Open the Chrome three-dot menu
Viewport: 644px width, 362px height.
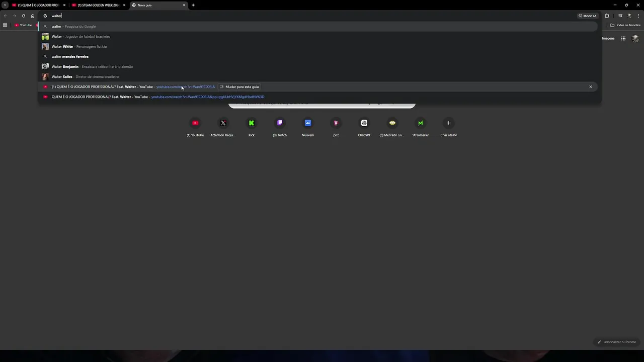tap(638, 16)
